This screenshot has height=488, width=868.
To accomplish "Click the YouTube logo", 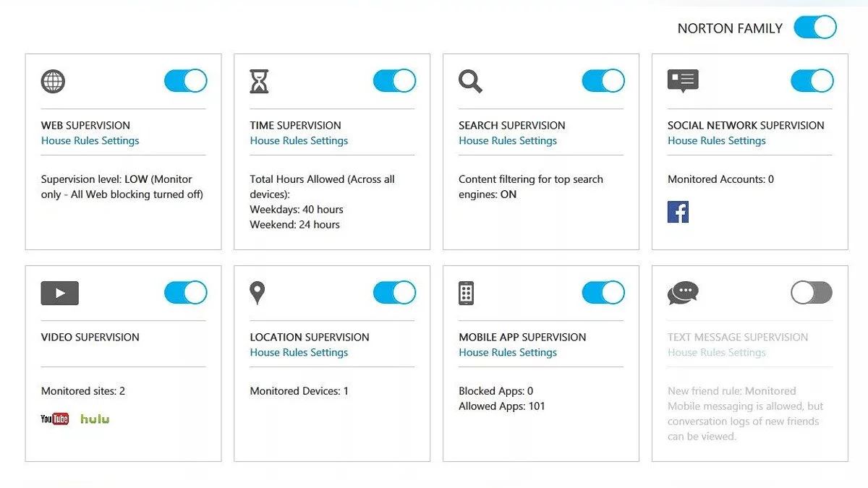I will (x=55, y=419).
